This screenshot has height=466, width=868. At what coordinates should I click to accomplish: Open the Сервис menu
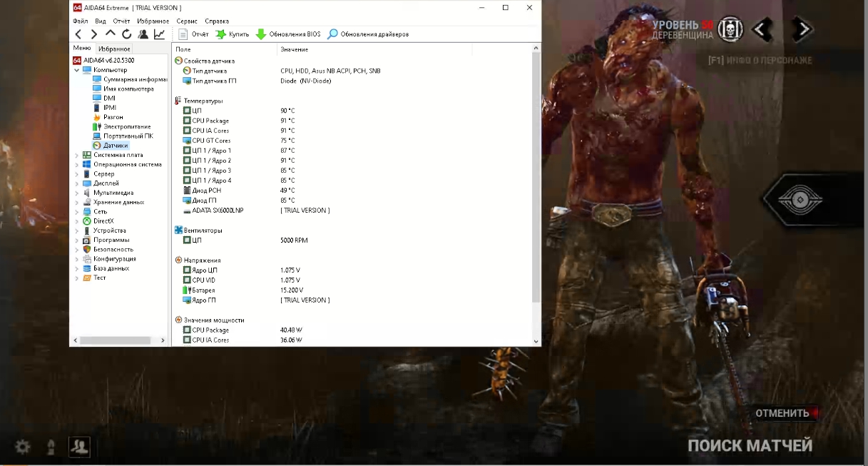pyautogui.click(x=187, y=21)
